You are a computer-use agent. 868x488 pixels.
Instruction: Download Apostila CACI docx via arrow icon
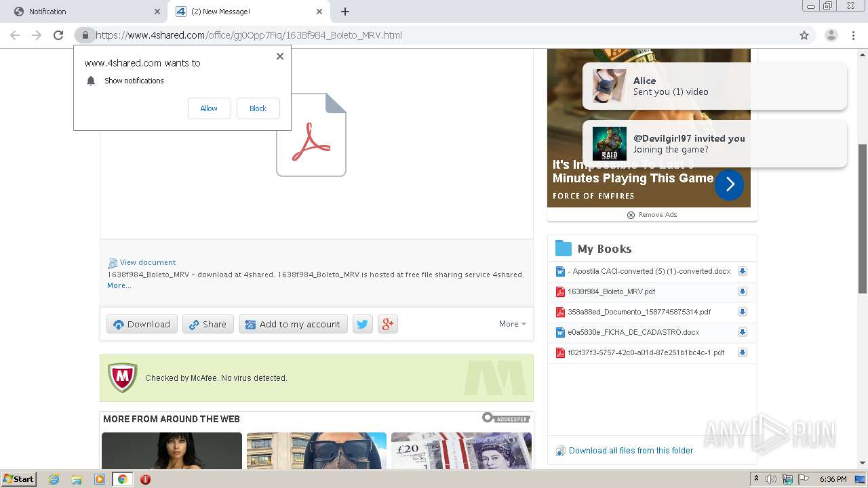coord(743,271)
